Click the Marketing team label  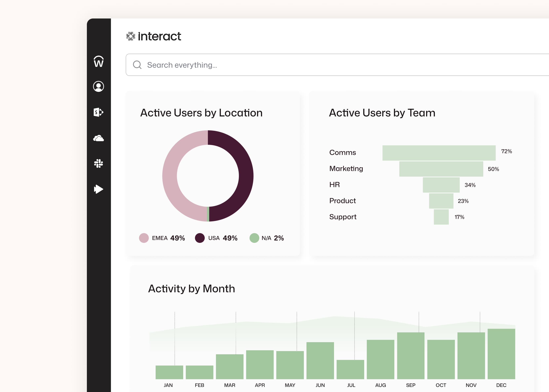coord(346,169)
